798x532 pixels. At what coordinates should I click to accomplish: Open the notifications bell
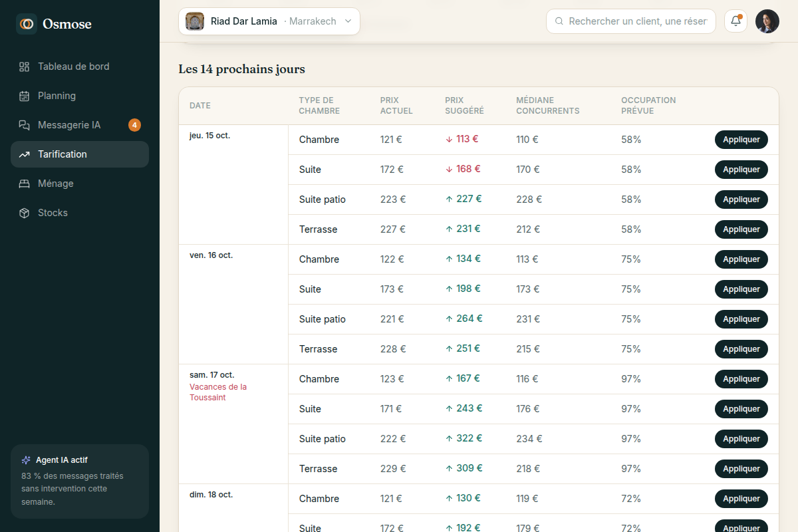[735, 21]
